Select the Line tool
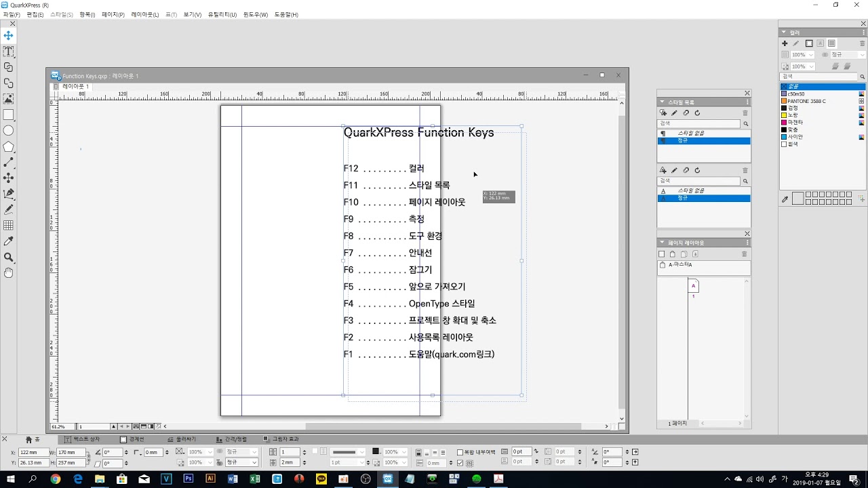 [x=8, y=163]
